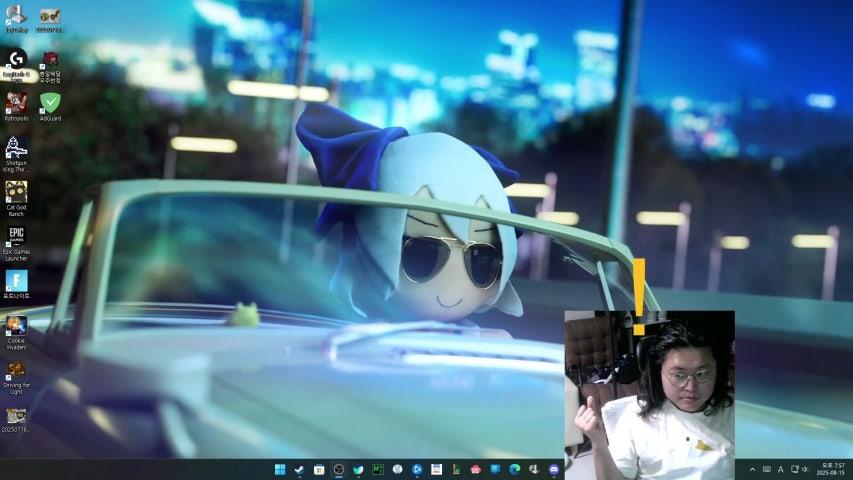Open the desktop shortcut next to joystick icon
Screen dimensions: 853x480
[50, 19]
